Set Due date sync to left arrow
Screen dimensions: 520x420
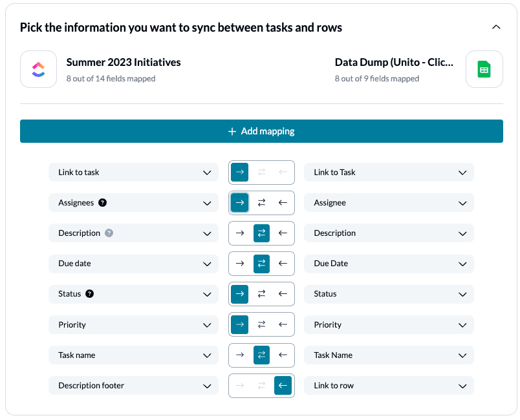283,264
